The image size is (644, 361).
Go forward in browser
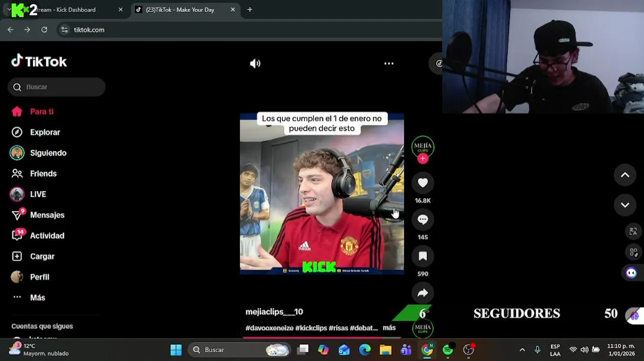(27, 30)
